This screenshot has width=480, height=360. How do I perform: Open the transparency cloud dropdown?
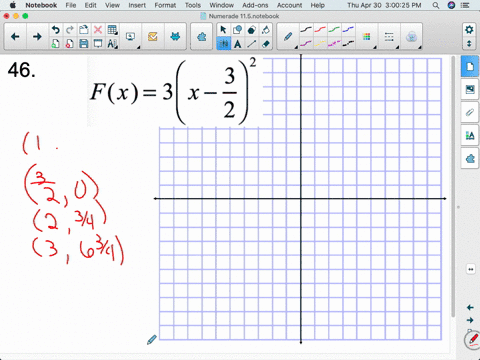(412, 37)
